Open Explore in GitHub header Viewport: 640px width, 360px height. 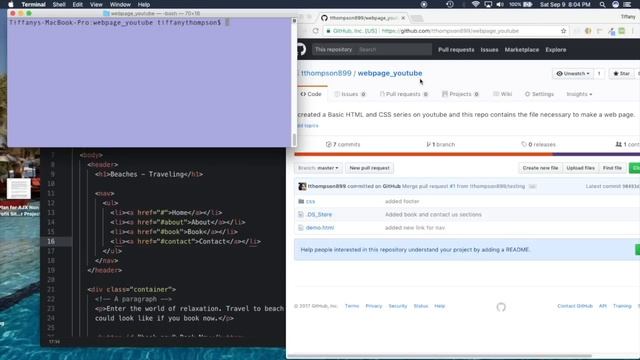556,49
